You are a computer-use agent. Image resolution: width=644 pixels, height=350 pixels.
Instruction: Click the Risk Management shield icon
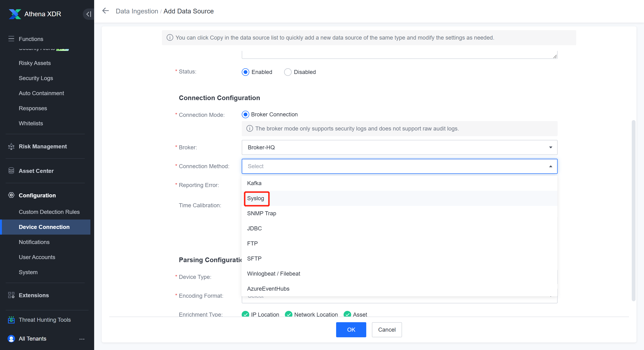pyautogui.click(x=11, y=146)
